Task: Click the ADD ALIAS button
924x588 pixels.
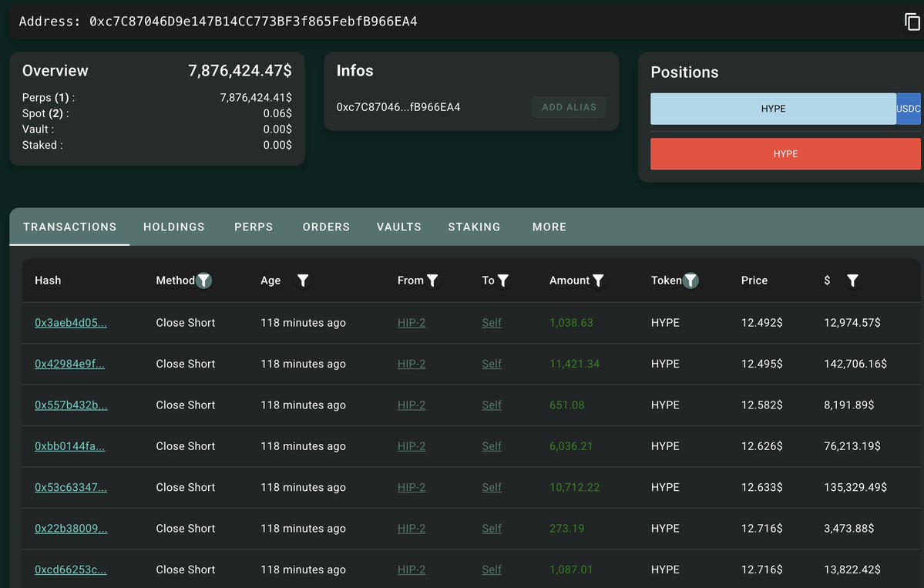Action: tap(569, 107)
